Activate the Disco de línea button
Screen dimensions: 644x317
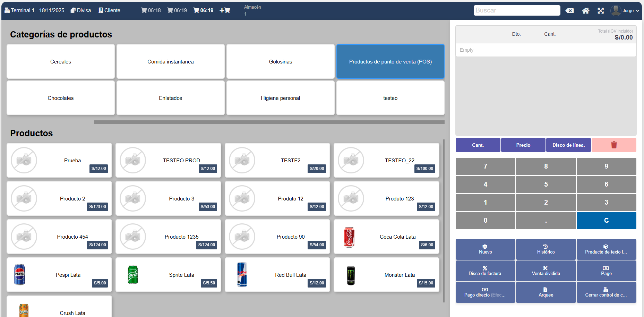(569, 145)
